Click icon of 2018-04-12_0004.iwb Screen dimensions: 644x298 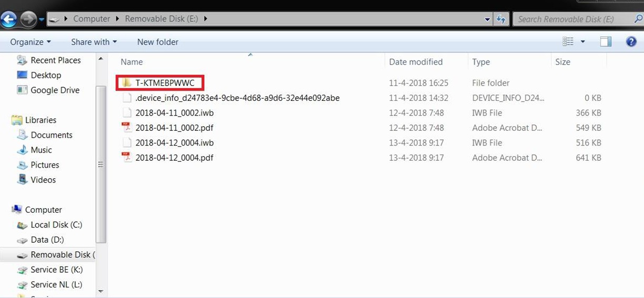click(126, 142)
